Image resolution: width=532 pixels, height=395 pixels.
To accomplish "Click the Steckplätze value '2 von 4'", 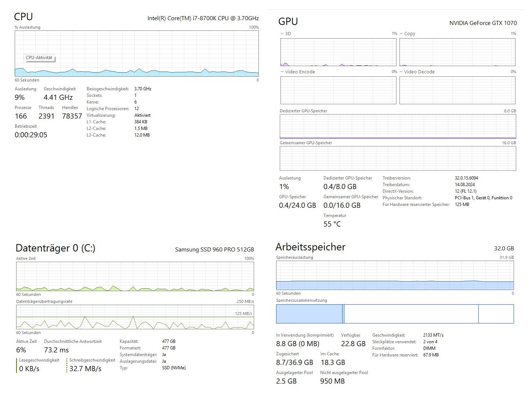I will (430, 342).
